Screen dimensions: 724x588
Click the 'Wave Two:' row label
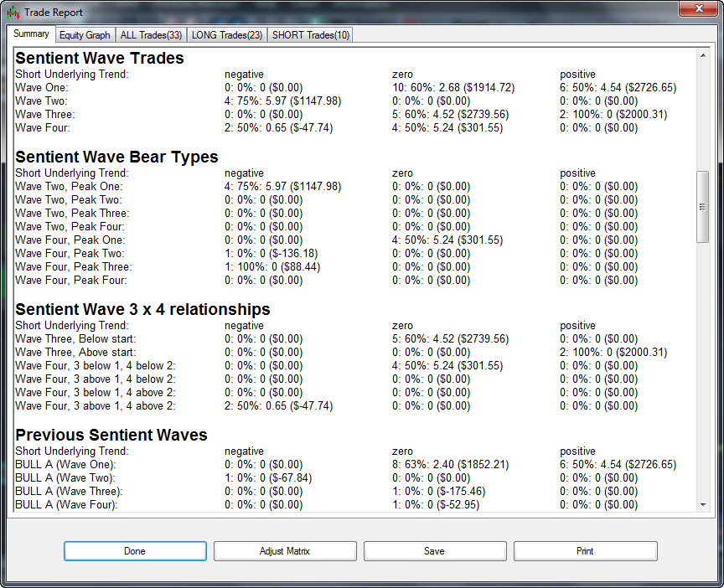[41, 101]
